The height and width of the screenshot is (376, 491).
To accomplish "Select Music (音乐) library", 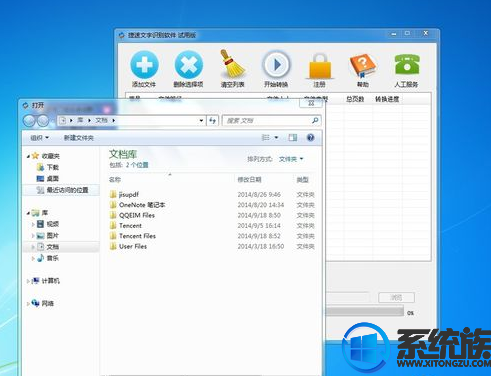I will click(48, 258).
